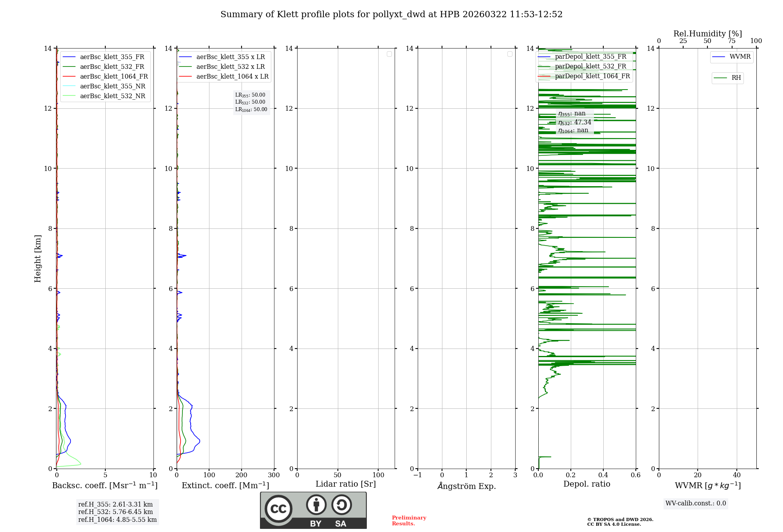This screenshot has height=532, width=783.
Task: Click the ShareAlike circular arrow icon
Action: (x=341, y=505)
